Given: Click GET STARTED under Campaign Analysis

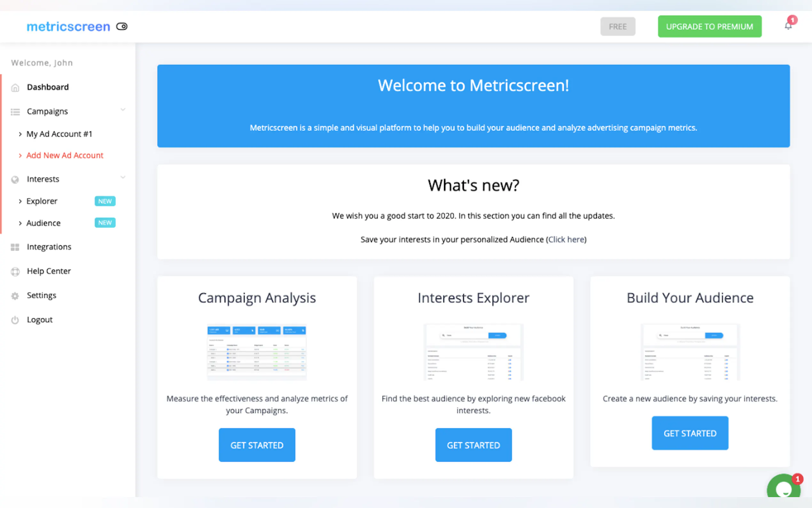Looking at the screenshot, I should [x=257, y=445].
